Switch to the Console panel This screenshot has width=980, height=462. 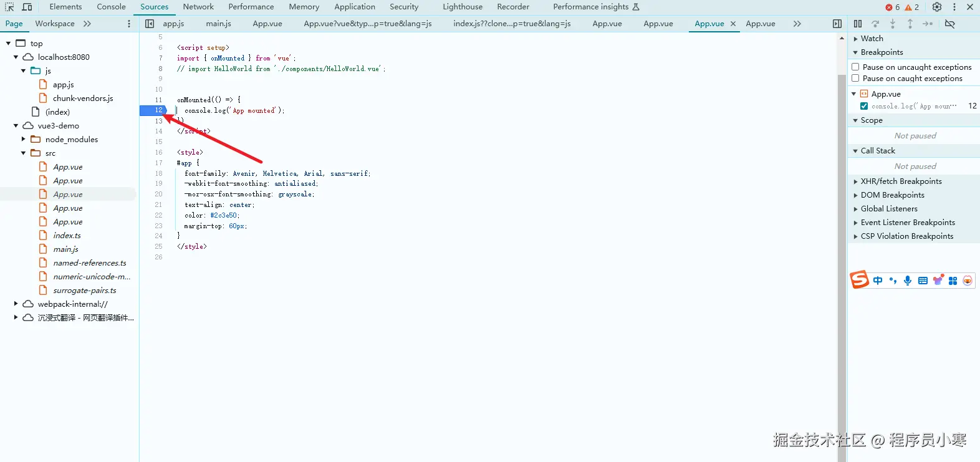coord(111,7)
